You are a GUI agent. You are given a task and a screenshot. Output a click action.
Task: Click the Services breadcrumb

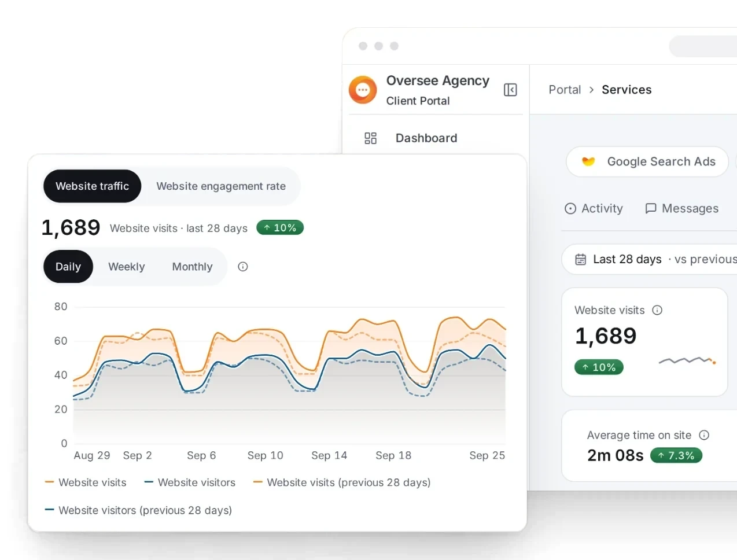coord(627,90)
